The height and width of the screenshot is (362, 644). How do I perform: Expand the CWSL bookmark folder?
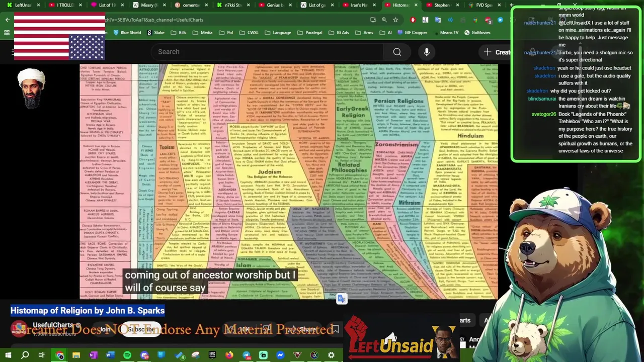[249, 33]
